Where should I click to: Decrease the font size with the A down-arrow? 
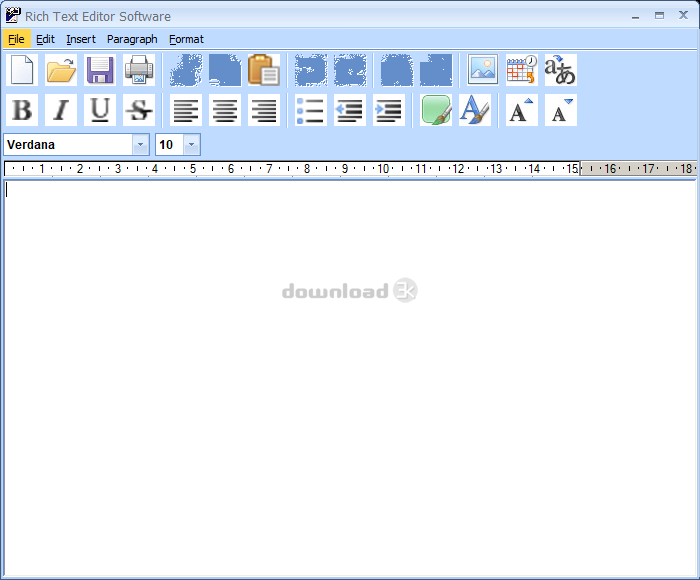(561, 110)
